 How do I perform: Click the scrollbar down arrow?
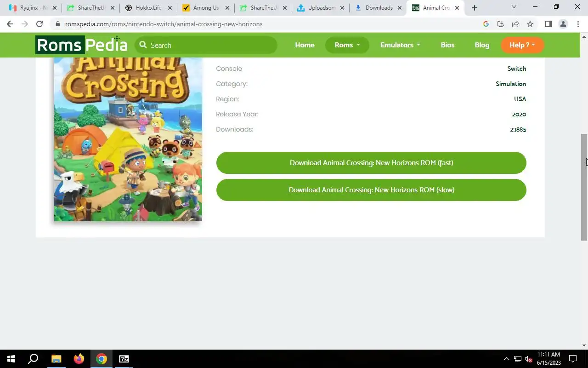point(584,345)
